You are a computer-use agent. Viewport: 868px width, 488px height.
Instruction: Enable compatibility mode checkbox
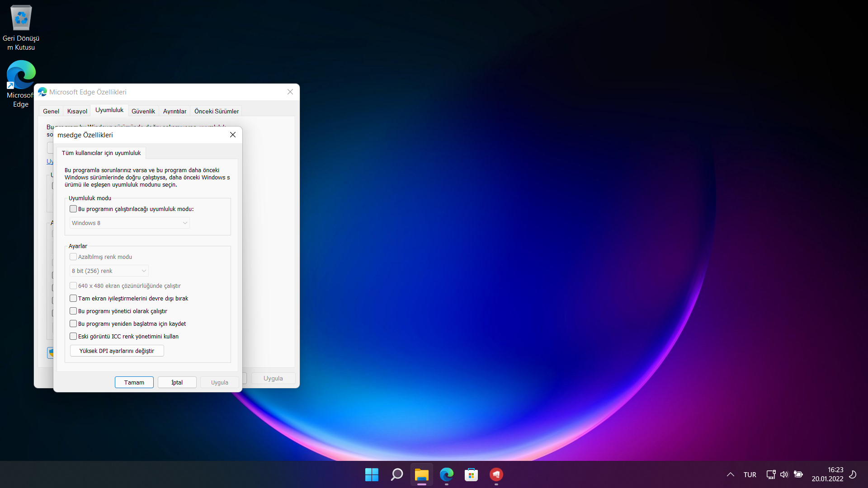(x=73, y=209)
